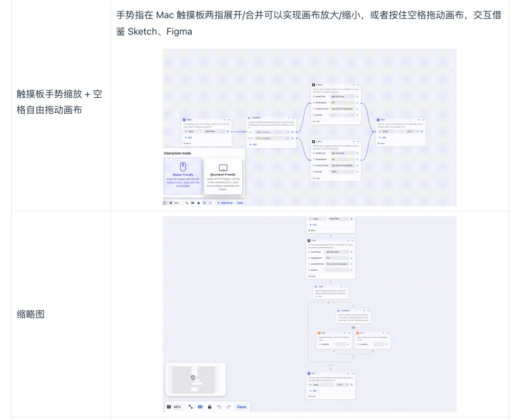523x420 pixels.
Task: Click Save in the lower canvas toolbar
Action: click(242, 406)
